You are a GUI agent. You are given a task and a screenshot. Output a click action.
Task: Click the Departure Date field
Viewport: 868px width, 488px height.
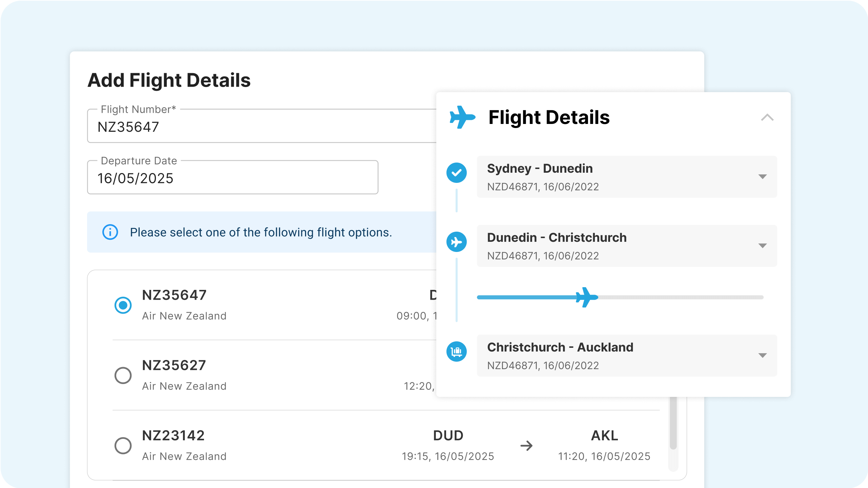(232, 178)
